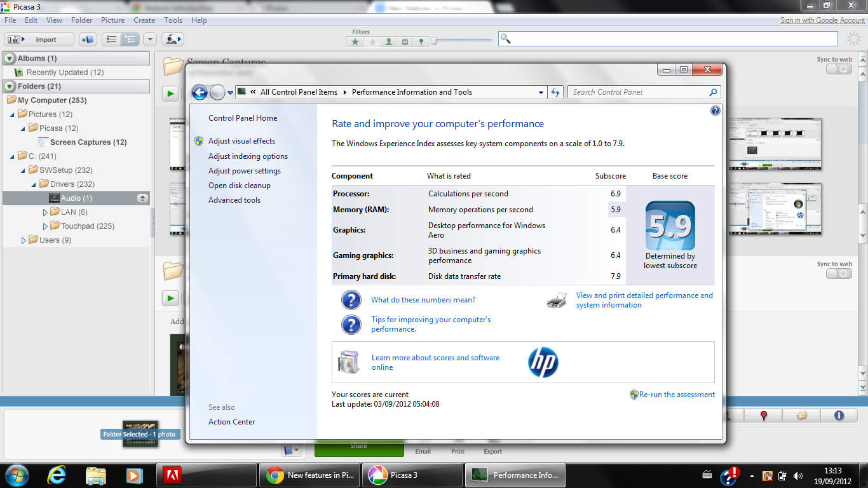
Task: Click the upload to web albums icon
Action: pos(172,39)
